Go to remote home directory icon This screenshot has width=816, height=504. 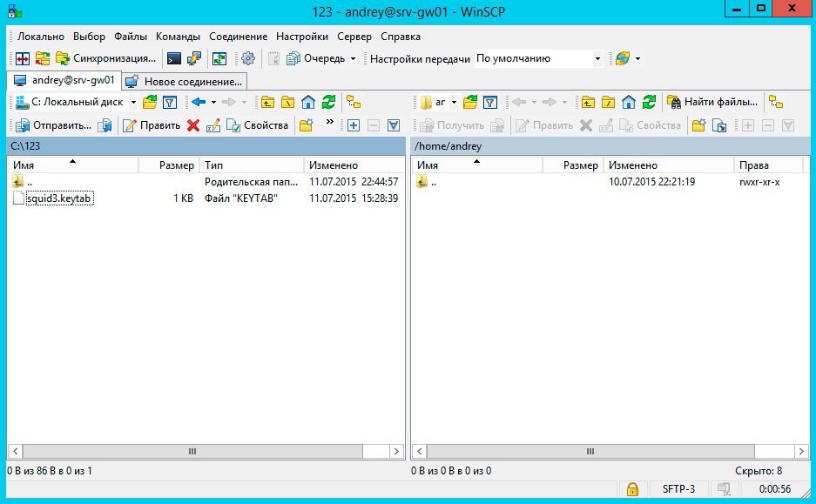(x=629, y=103)
